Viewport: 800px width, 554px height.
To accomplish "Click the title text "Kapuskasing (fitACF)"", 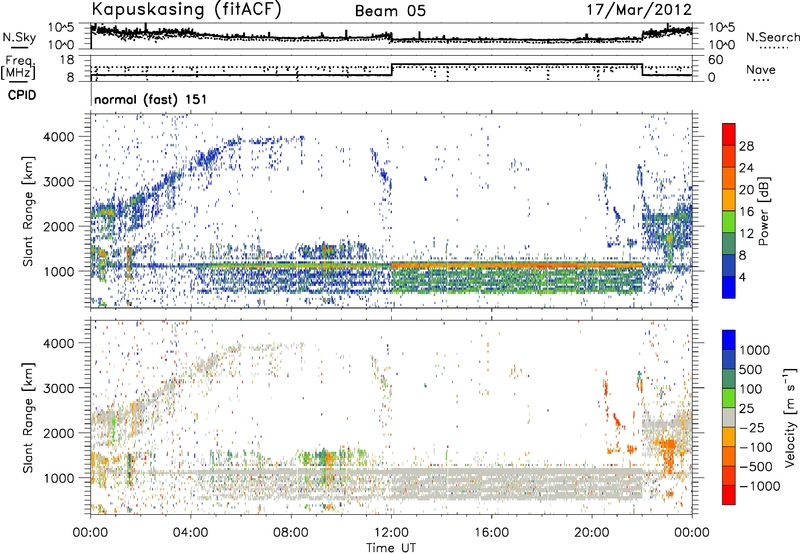I will tap(186, 9).
